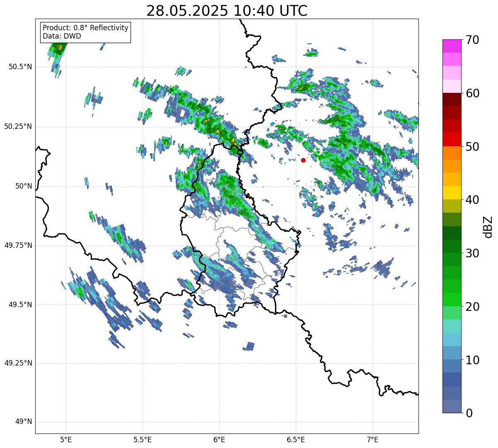Click the 6°E longitude label
Screen dimensions: 498x448
pyautogui.click(x=220, y=440)
